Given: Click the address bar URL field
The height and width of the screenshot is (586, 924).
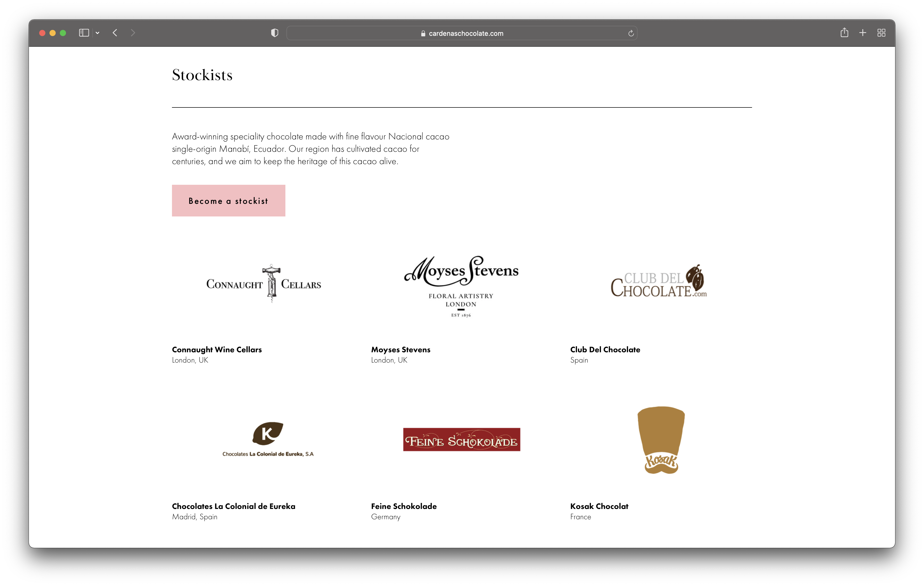Looking at the screenshot, I should click(x=462, y=33).
